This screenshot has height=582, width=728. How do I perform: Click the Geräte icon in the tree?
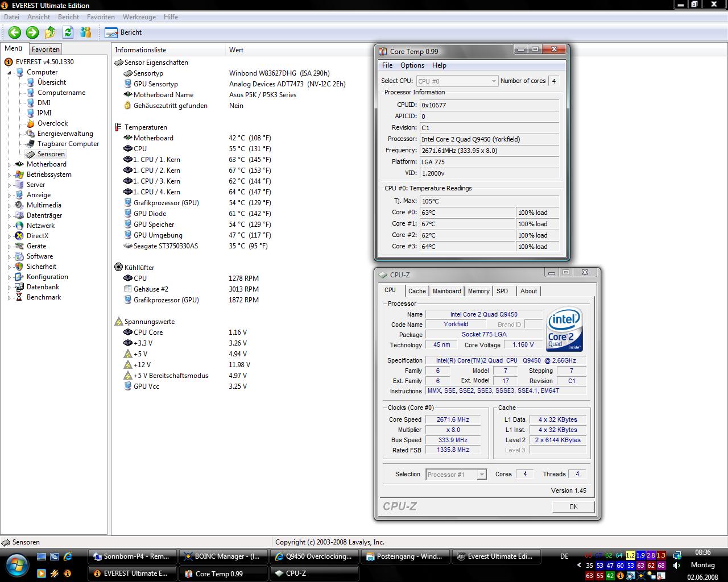coord(19,246)
